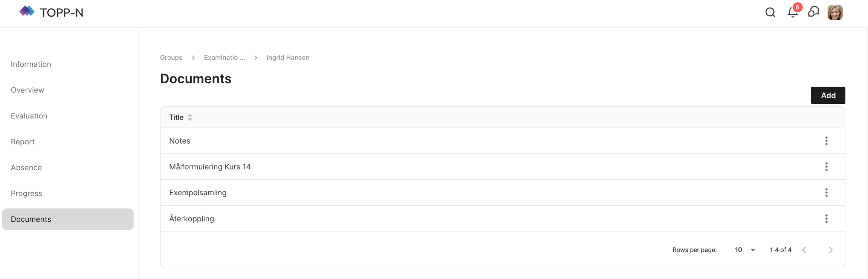Viewport: 868px width, 279px height.
Task: Open the support headset chat icon
Action: point(813,12)
